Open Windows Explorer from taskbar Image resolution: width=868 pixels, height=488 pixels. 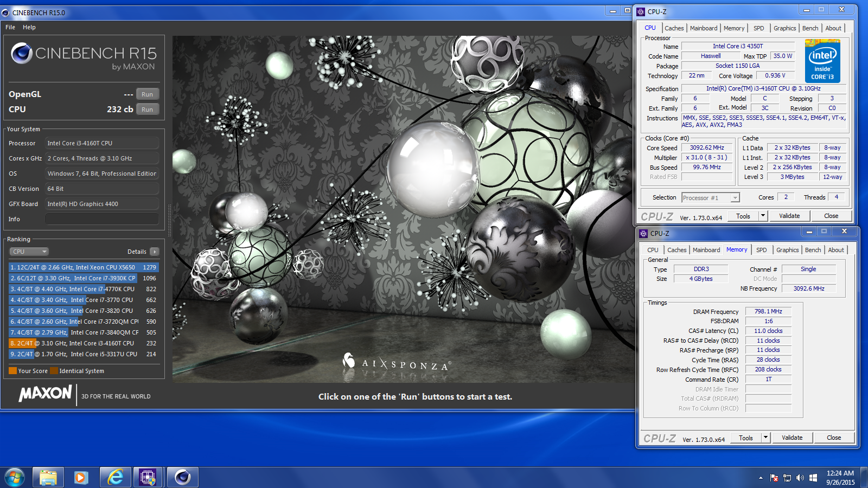(48, 477)
